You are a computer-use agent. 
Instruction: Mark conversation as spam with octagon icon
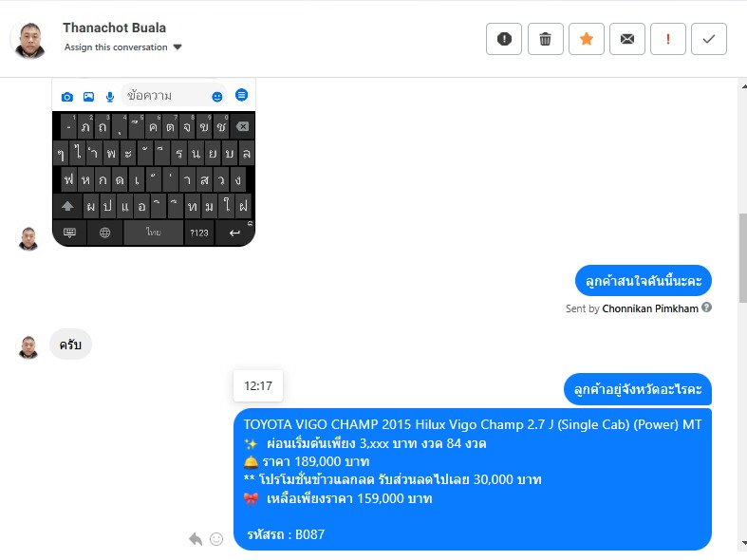[x=504, y=39]
